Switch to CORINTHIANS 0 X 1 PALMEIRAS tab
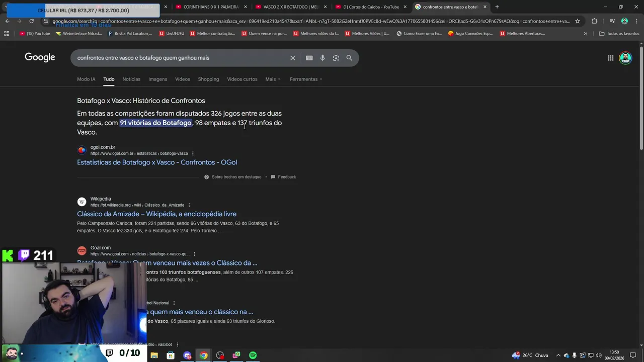 (x=211, y=7)
